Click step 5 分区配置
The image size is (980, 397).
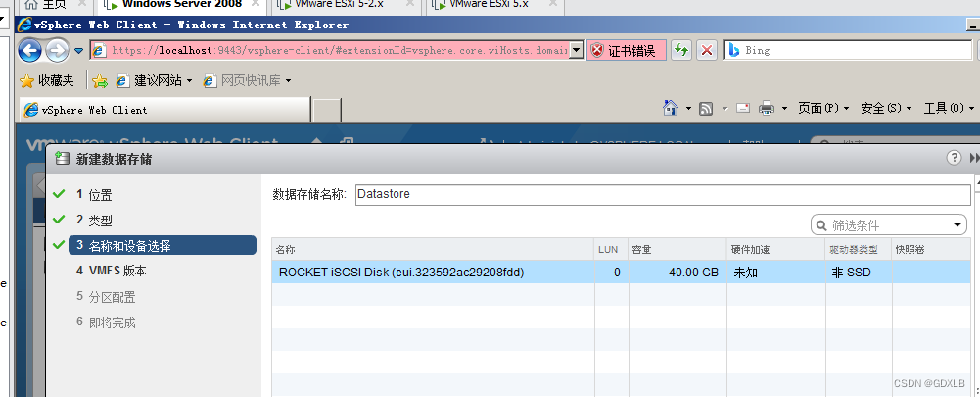tap(106, 297)
